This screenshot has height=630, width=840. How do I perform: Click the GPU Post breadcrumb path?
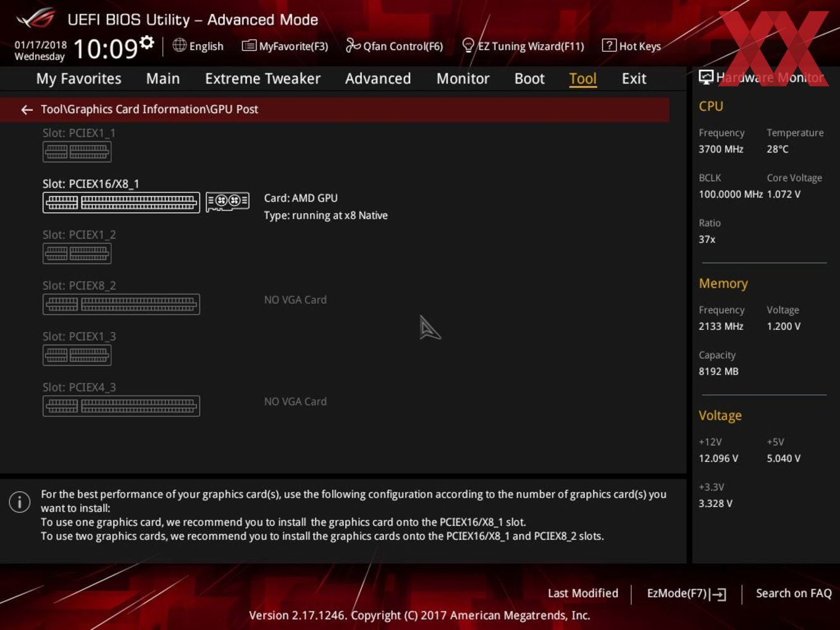point(149,109)
